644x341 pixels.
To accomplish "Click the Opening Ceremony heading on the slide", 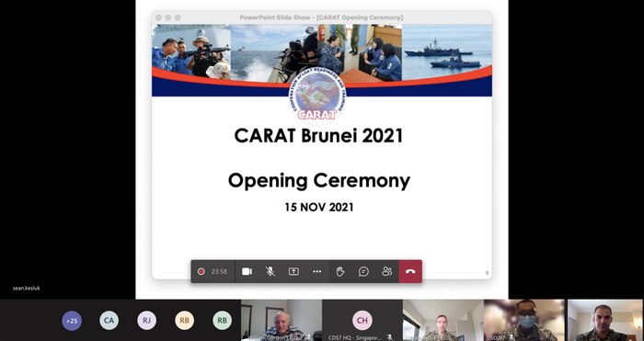I will coord(319,181).
